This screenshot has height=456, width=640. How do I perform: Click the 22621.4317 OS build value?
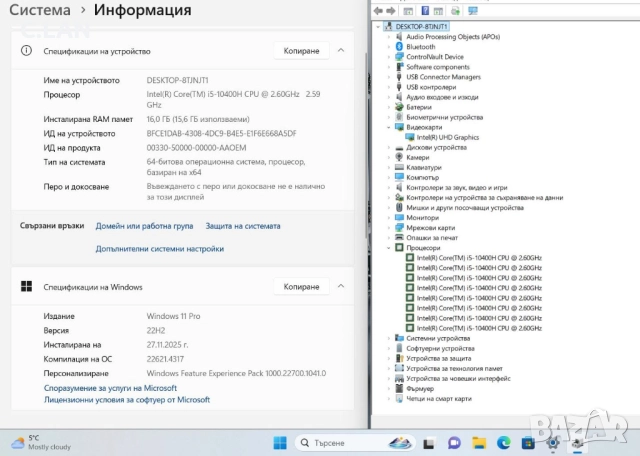[165, 359]
